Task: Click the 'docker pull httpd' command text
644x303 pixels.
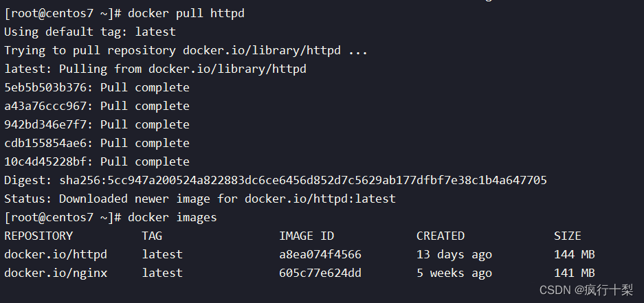Action: click(x=186, y=14)
